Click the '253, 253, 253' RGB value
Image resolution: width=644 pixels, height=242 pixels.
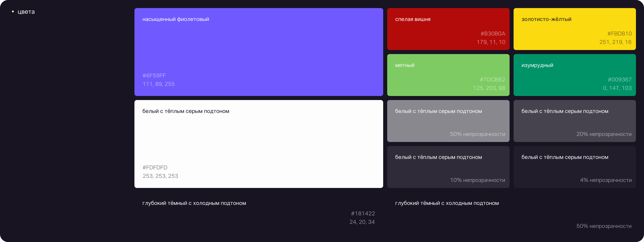pyautogui.click(x=160, y=176)
